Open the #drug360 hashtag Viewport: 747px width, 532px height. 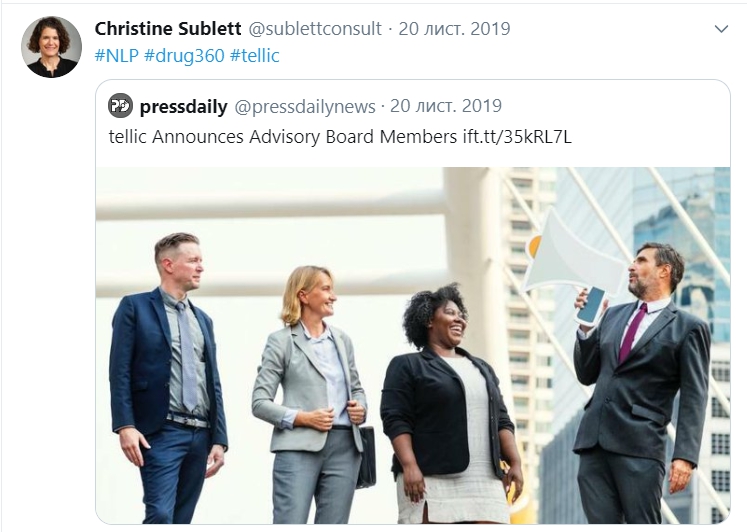(184, 56)
